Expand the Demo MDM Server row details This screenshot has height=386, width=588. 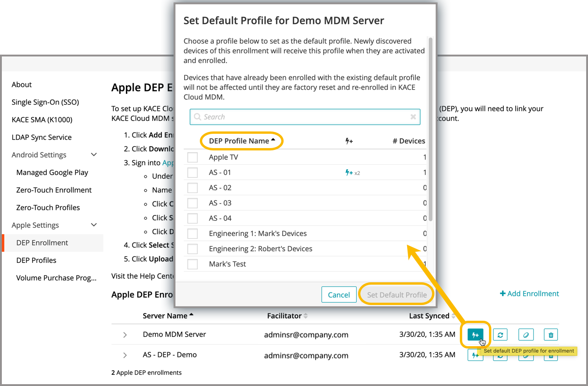(x=125, y=335)
